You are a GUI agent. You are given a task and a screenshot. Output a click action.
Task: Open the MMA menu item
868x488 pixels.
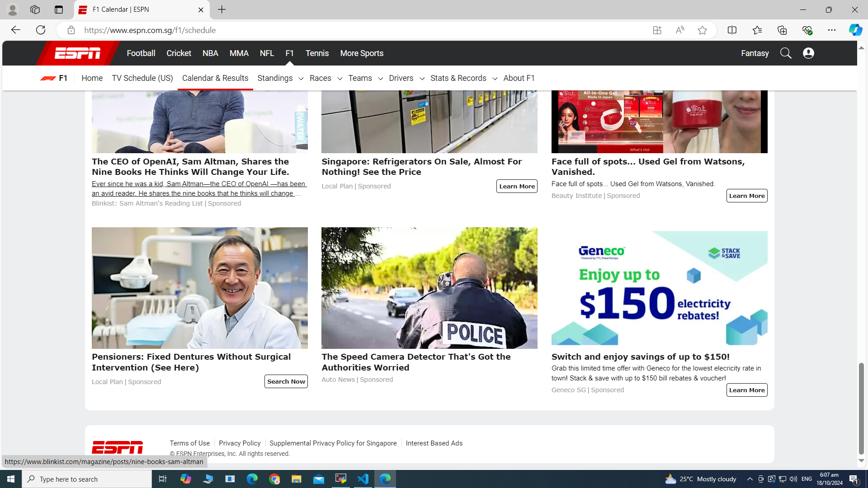pos(239,53)
